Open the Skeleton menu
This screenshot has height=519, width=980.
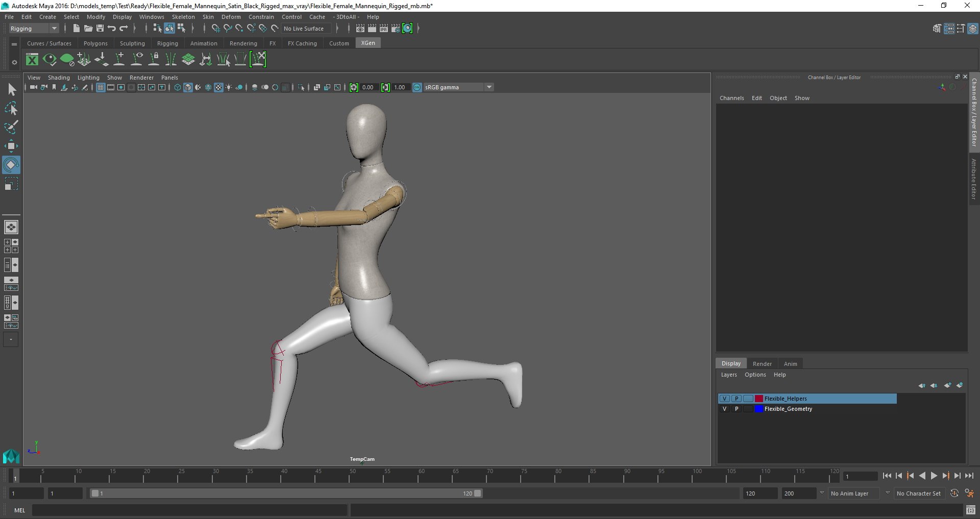coord(183,17)
